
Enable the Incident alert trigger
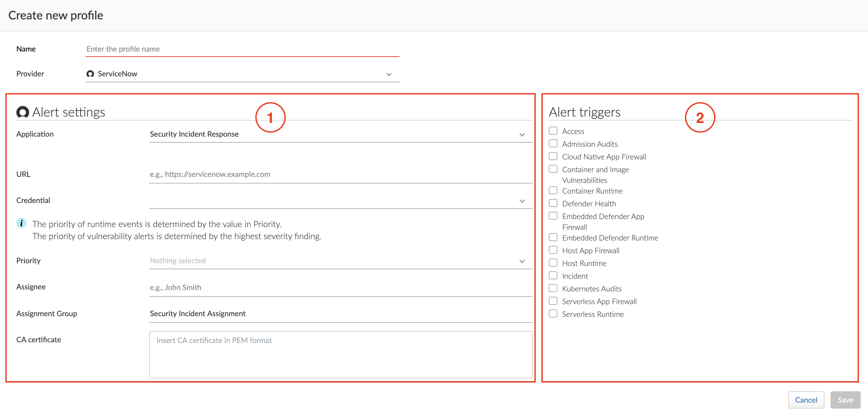[553, 275]
